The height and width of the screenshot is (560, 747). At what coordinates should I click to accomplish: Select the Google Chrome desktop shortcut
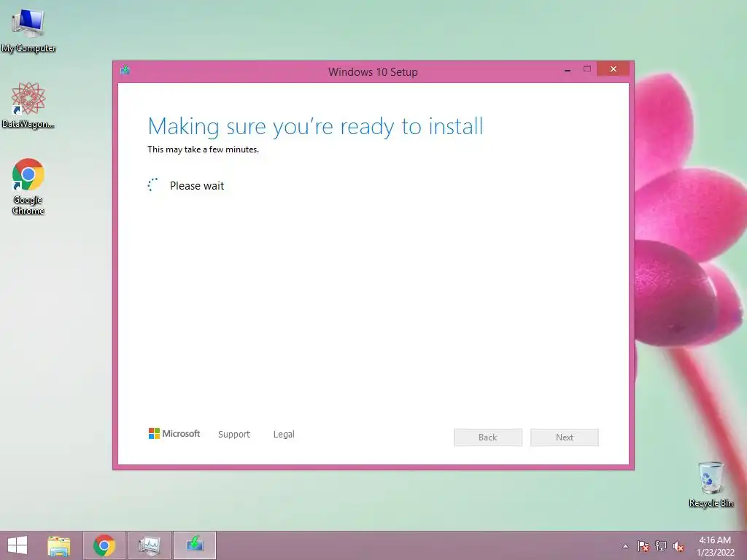tap(28, 186)
